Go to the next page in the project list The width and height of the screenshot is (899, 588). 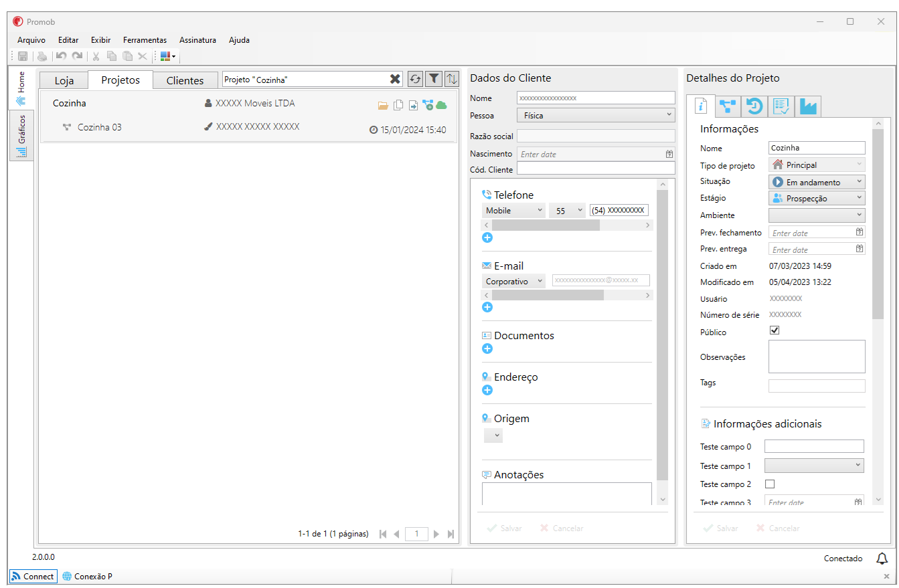[436, 534]
